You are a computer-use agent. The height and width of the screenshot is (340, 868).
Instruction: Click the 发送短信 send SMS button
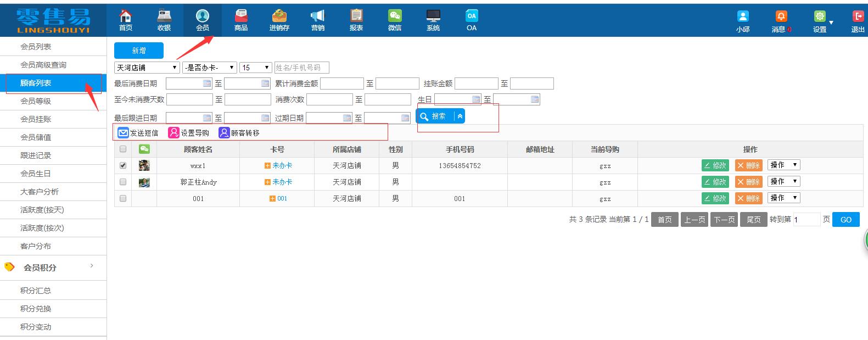[x=138, y=133]
